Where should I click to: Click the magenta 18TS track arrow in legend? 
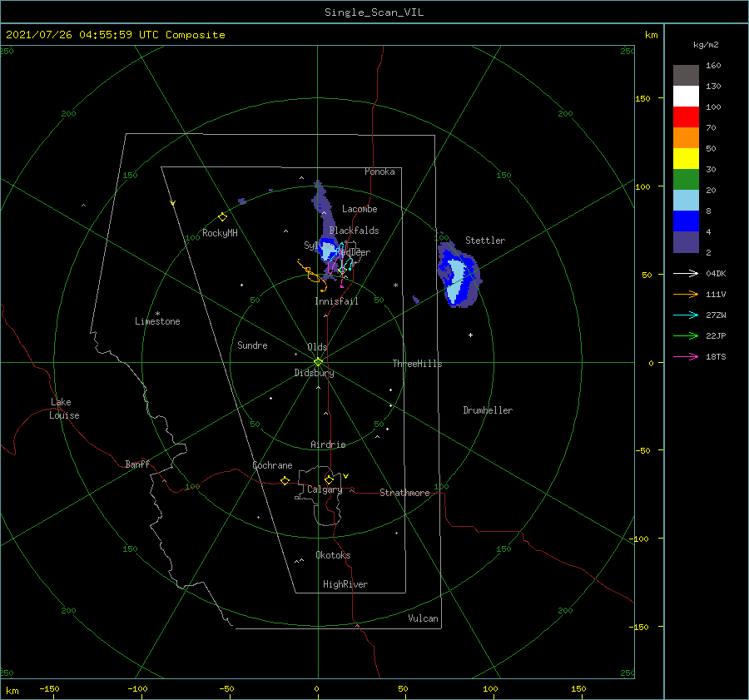tap(686, 356)
